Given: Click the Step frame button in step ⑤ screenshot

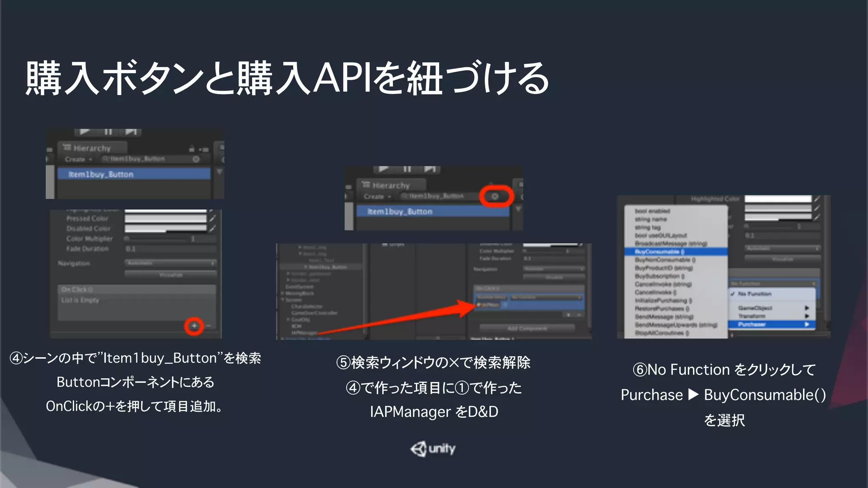Looking at the screenshot, I should point(430,169).
